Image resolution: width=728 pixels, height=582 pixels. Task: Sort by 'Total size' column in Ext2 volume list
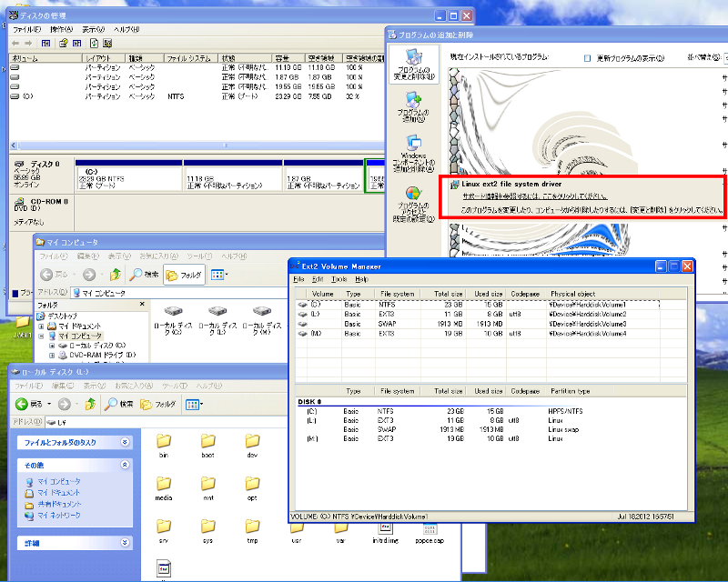(444, 294)
